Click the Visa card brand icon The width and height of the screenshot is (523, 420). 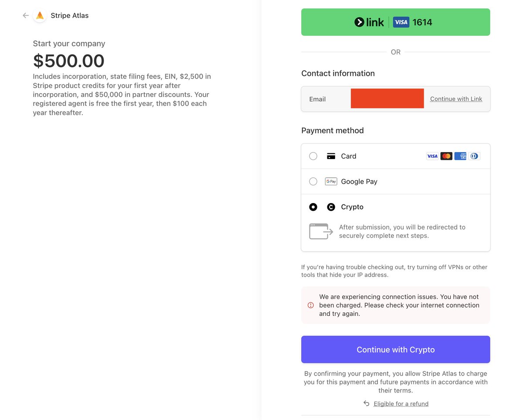point(432,156)
